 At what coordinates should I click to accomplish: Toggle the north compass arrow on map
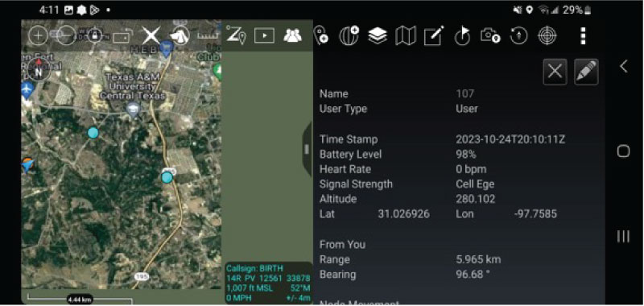[x=39, y=70]
